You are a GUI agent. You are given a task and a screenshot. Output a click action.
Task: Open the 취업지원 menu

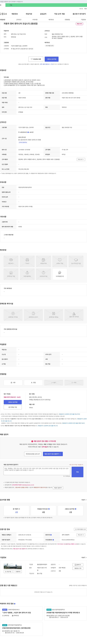coord(29,14)
